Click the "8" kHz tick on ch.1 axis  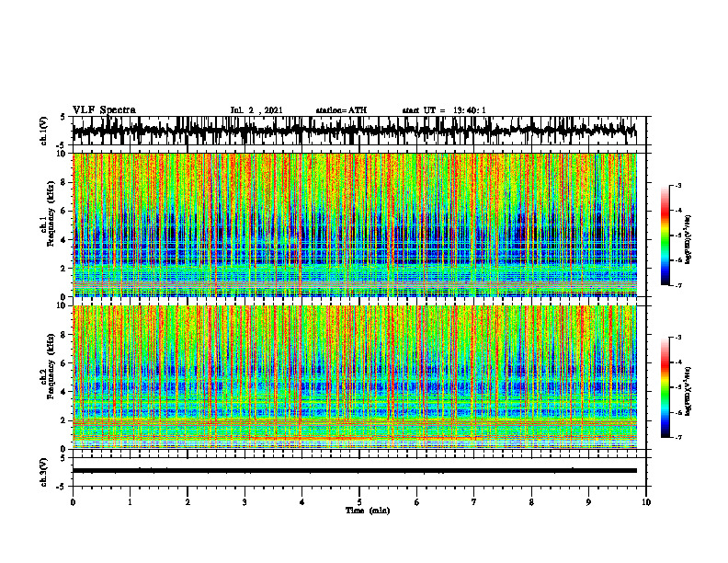(64, 182)
